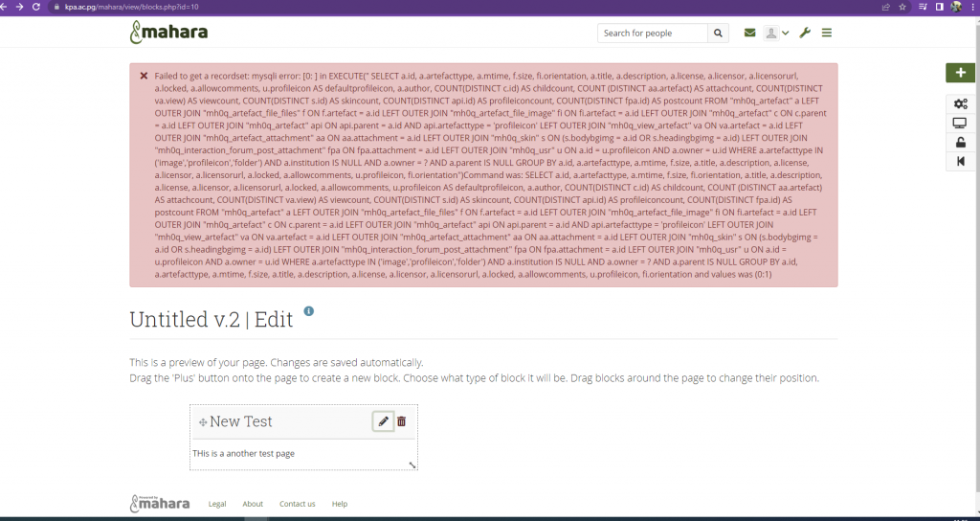Click the green plus add-block button

point(960,73)
